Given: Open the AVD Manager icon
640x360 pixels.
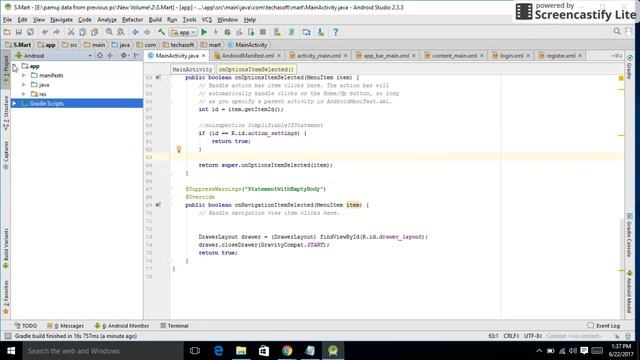Looking at the screenshot, I should tap(277, 32).
